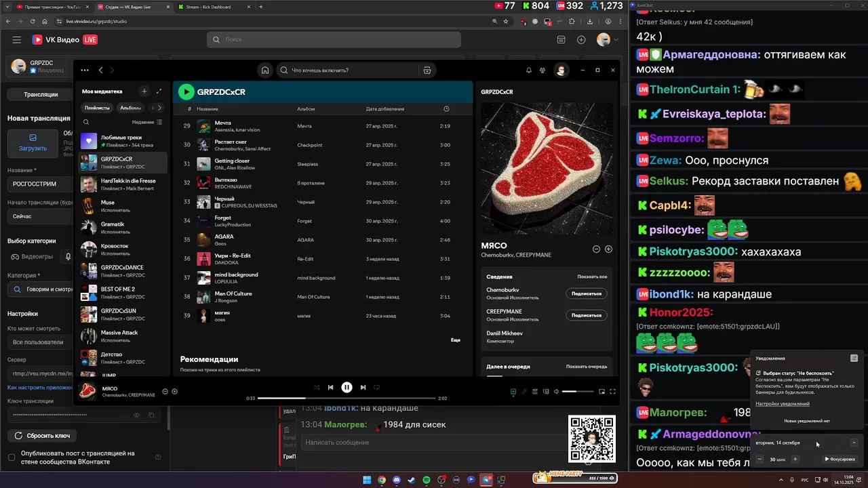Toggle the Now Playing view panel
Viewport: 868px width, 488px height.
coord(513,391)
